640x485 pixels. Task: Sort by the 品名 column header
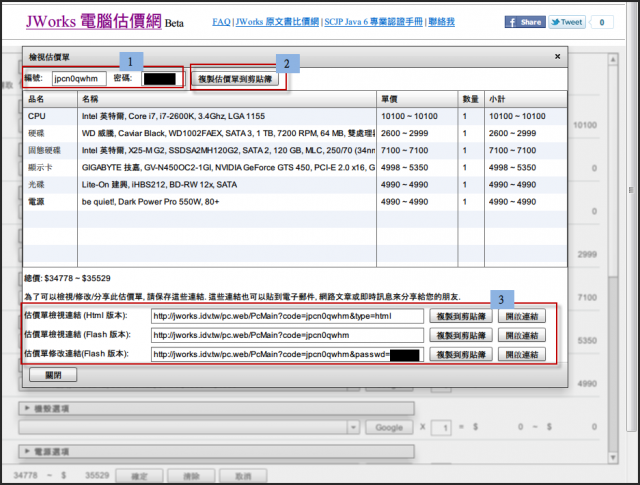click(x=50, y=99)
